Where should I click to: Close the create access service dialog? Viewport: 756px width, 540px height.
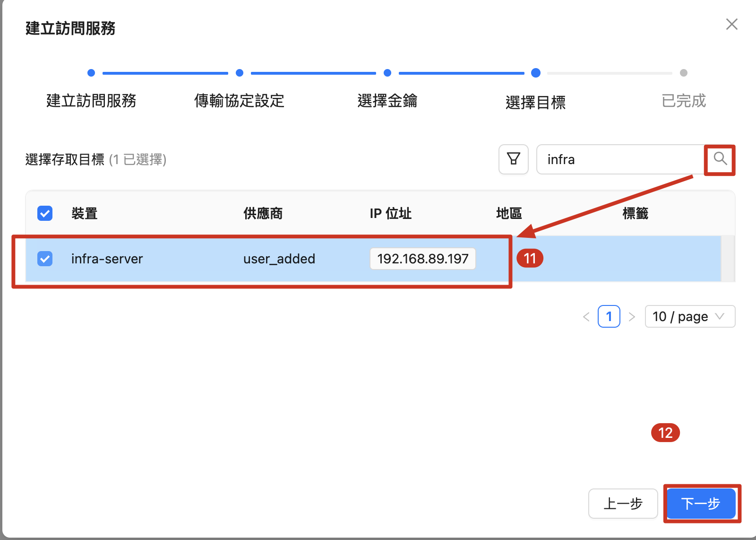(731, 24)
